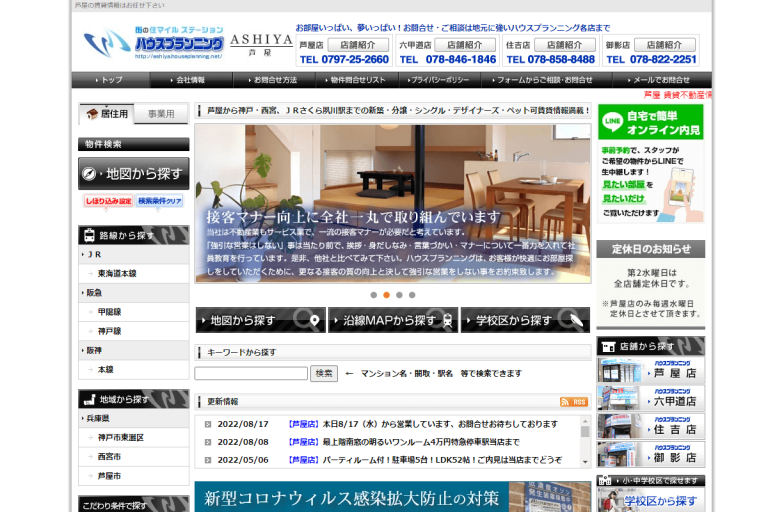Select 甲陽線 line
The height and width of the screenshot is (512, 768).
(x=133, y=312)
